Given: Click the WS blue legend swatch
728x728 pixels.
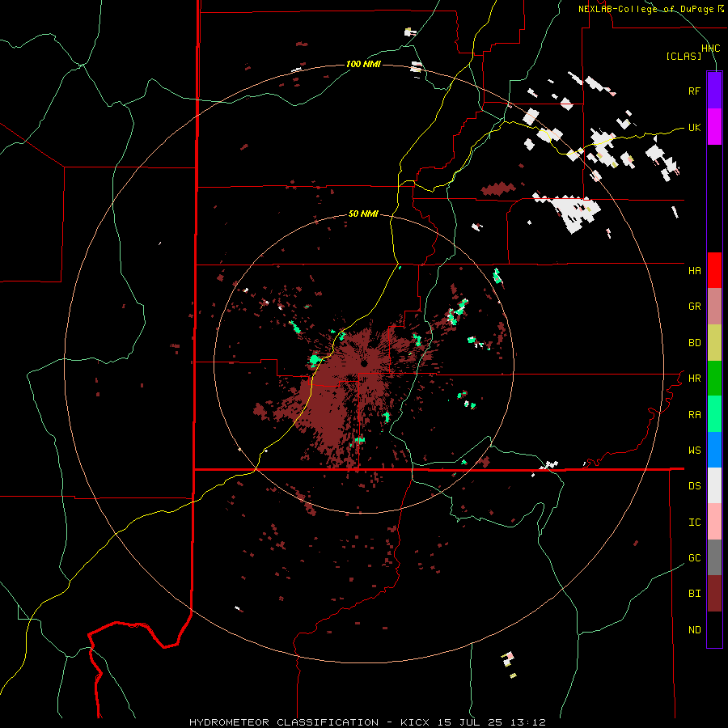Looking at the screenshot, I should pos(714,450).
